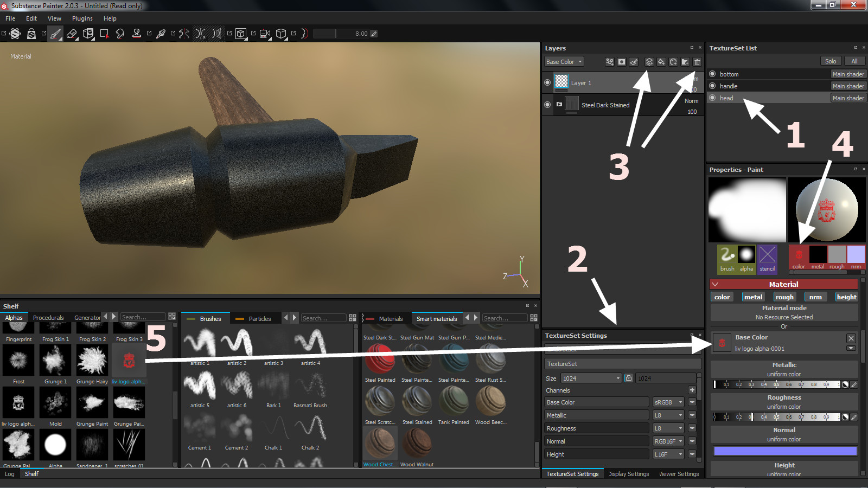Image resolution: width=868 pixels, height=488 pixels.
Task: Add a new paint layer
Action: coord(649,62)
